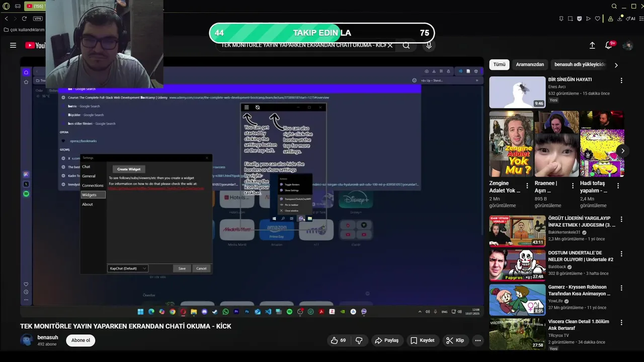Visit Bakirkertenkele31 channel name
This screenshot has height=362, width=644.
565,233
